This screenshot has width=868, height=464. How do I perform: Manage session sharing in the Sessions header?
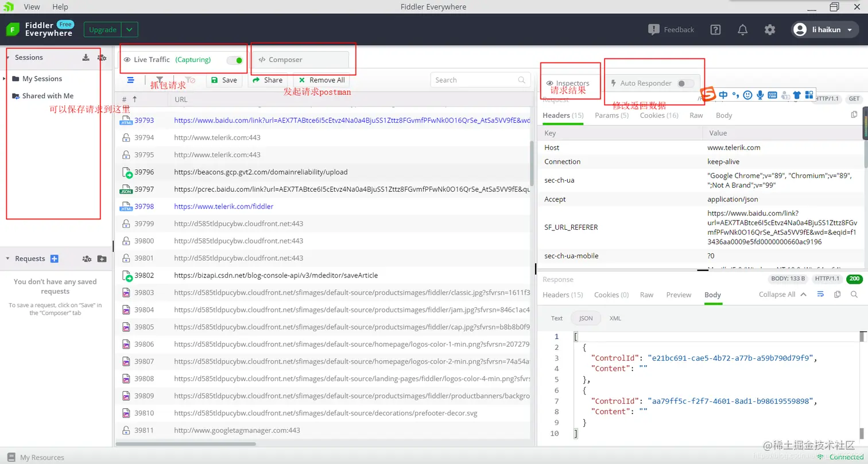pyautogui.click(x=102, y=57)
